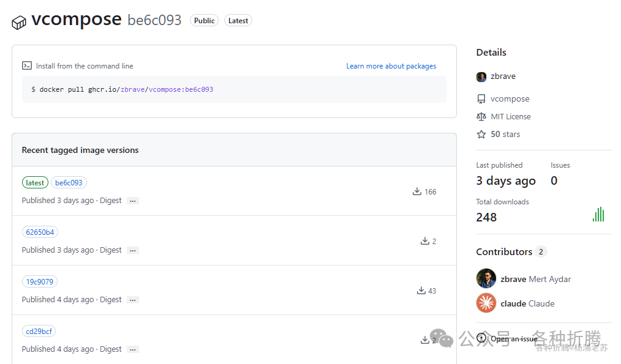Show the digest for the 19c9079 version
Screen dimensions: 621x364
tap(133, 300)
